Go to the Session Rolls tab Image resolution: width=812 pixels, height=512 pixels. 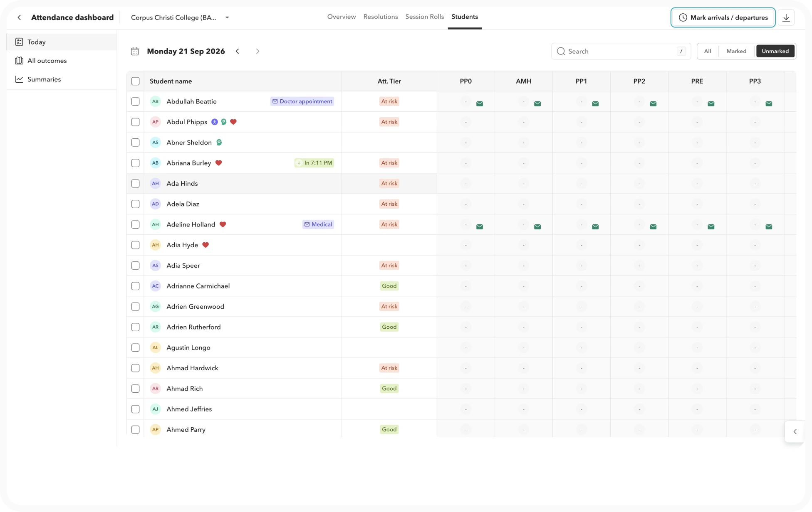(425, 17)
